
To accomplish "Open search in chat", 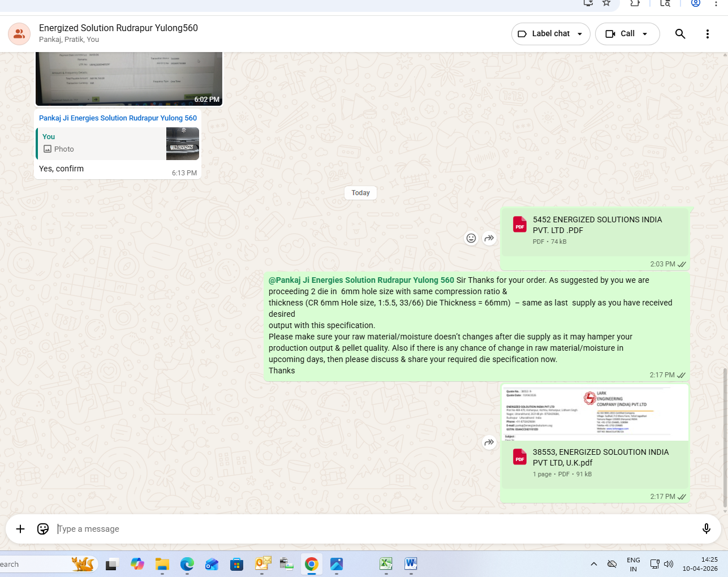I will [x=680, y=34].
